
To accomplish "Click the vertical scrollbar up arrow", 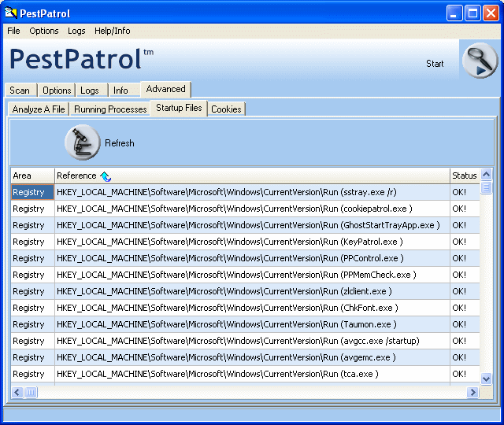I will click(487, 175).
